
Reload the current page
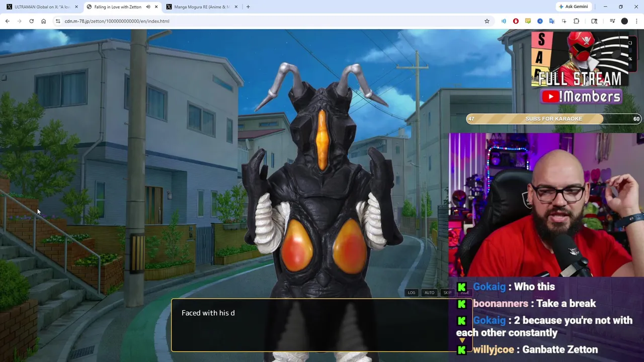coord(31,21)
